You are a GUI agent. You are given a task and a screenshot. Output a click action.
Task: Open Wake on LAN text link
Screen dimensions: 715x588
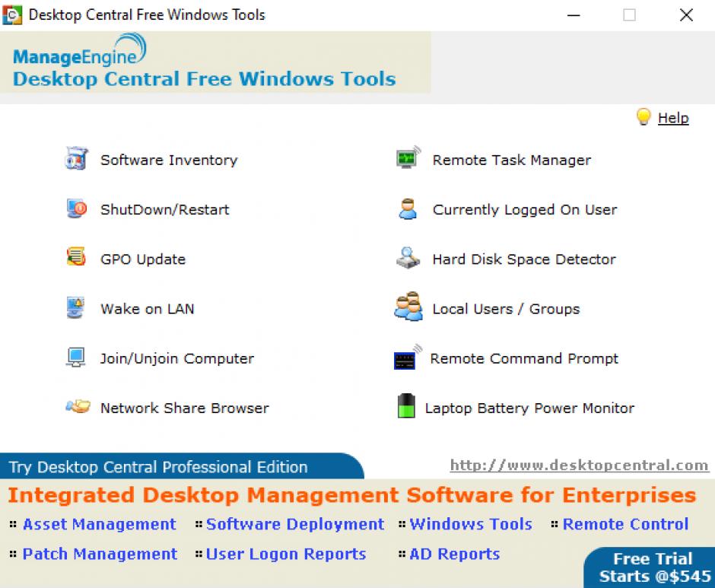pos(148,309)
